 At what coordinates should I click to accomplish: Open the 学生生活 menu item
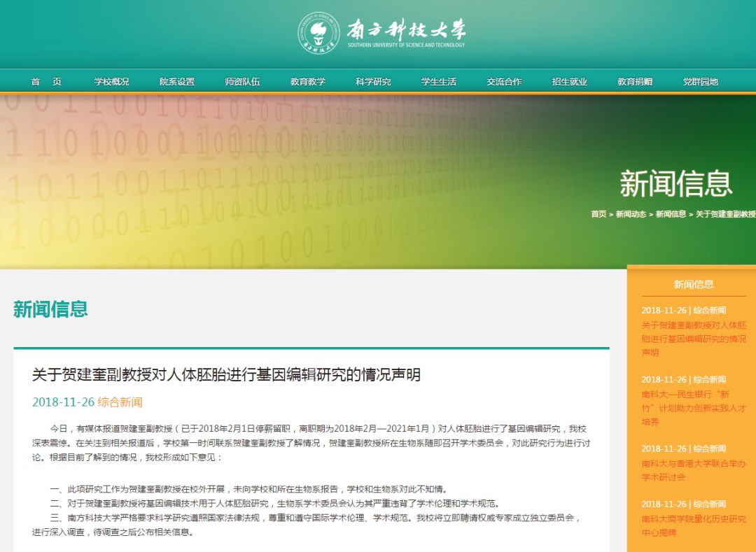tap(439, 82)
